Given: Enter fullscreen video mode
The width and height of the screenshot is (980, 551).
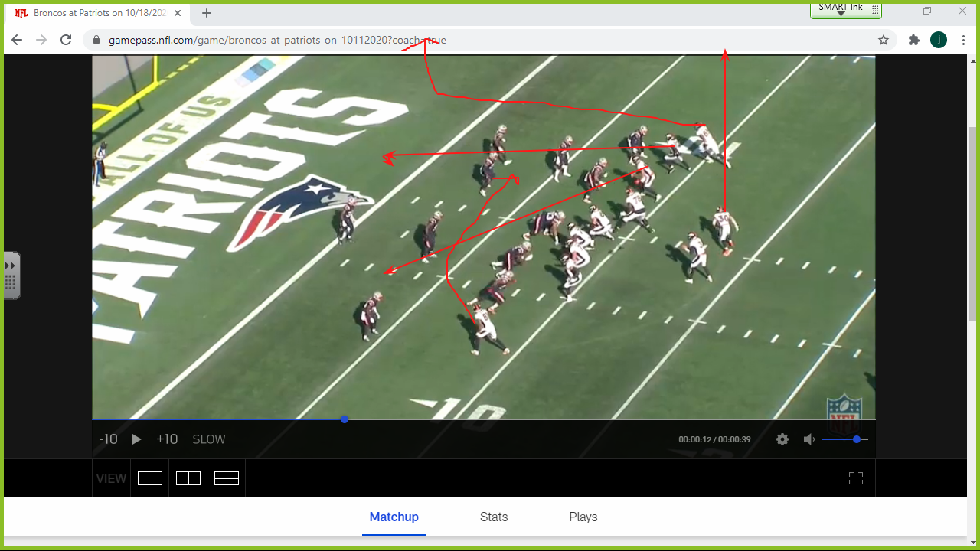Looking at the screenshot, I should tap(856, 478).
